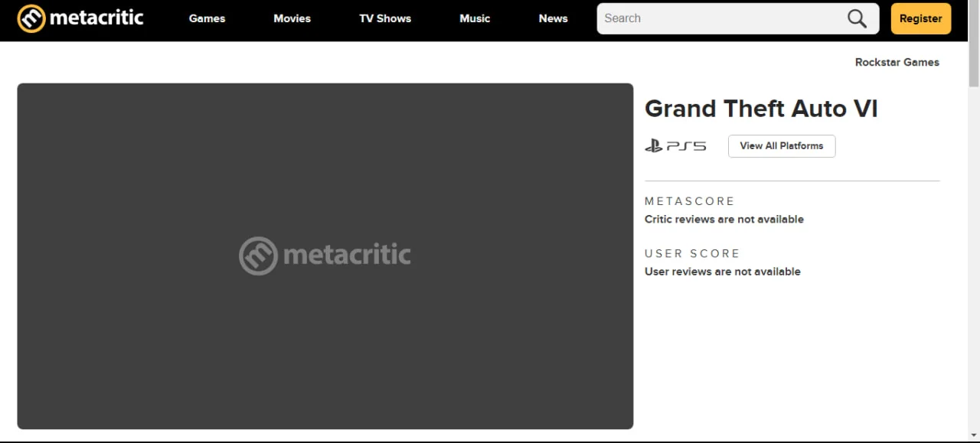Open the Games menu

pyautogui.click(x=207, y=18)
